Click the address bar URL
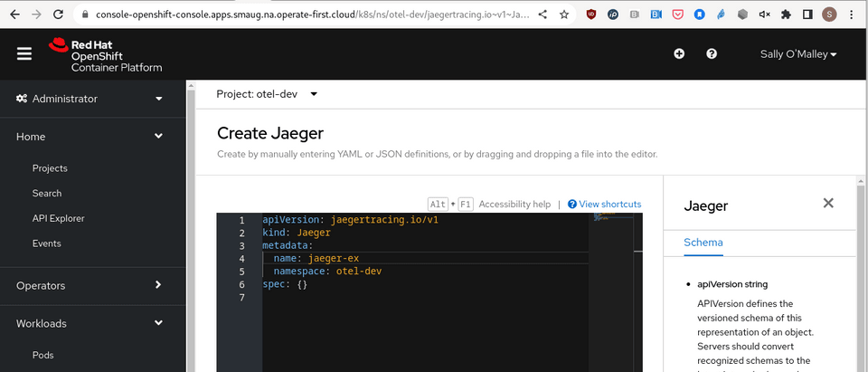 [x=312, y=14]
